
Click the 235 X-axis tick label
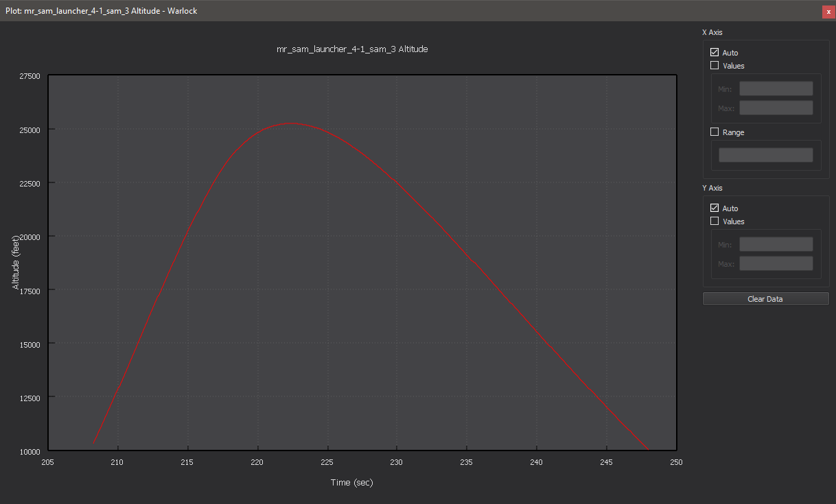(x=467, y=462)
